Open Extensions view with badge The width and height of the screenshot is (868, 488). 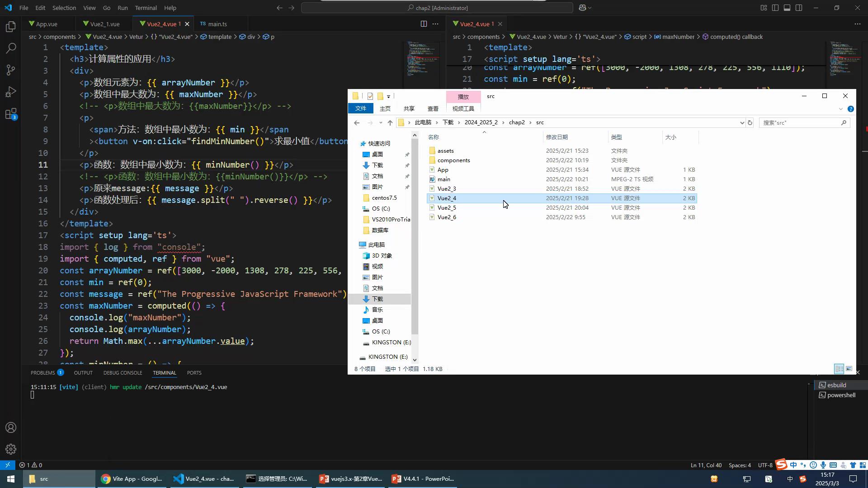[11, 114]
